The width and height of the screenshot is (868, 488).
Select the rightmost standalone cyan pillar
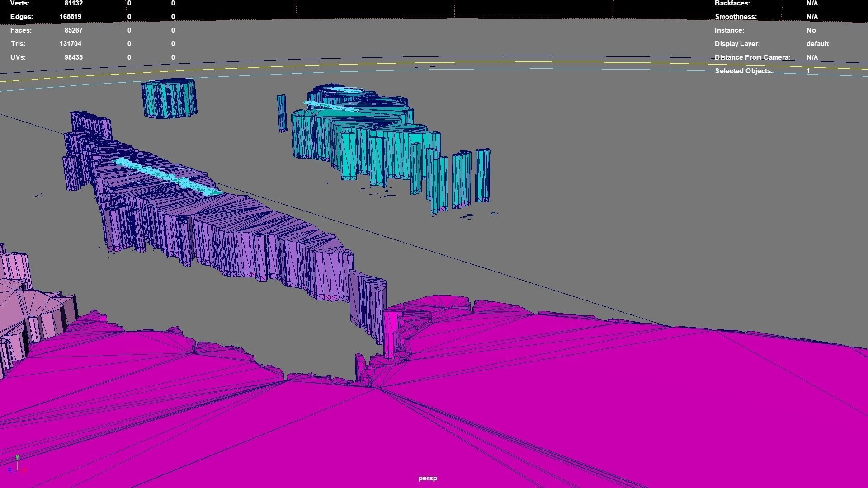tap(482, 175)
